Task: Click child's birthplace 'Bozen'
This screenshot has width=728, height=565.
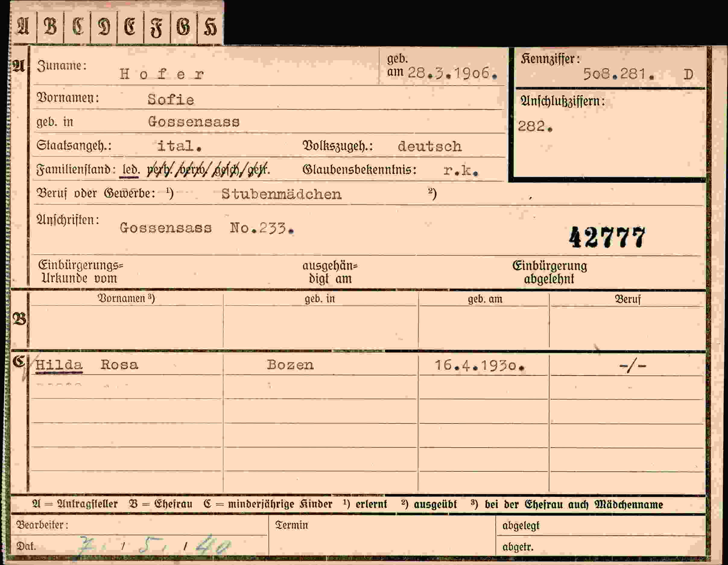Action: (x=290, y=365)
